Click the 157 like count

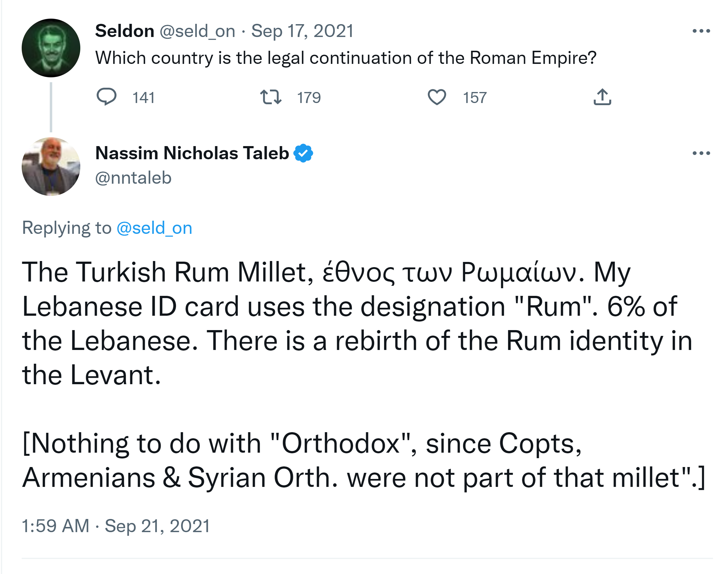(475, 98)
